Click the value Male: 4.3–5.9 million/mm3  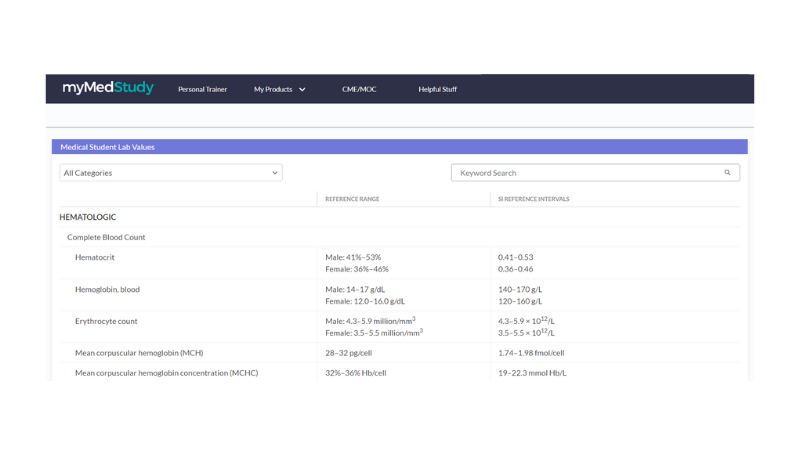370,321
